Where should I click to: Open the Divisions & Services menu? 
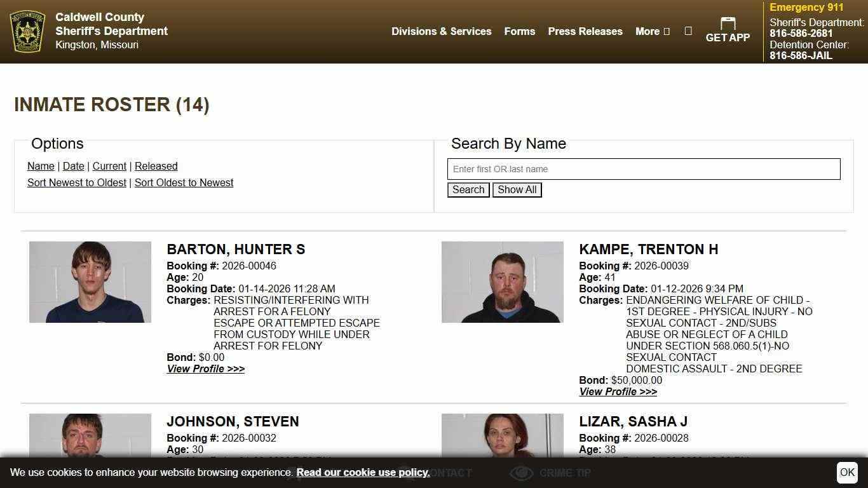coord(442,31)
